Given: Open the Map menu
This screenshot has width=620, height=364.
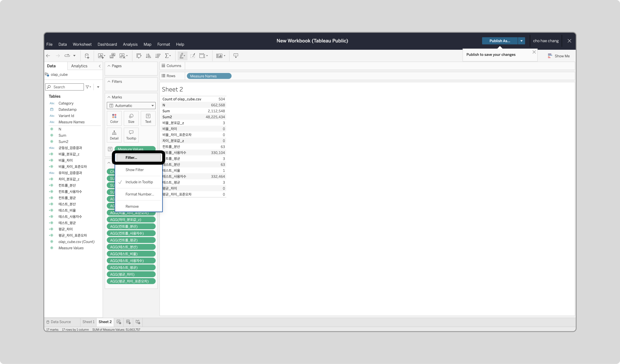Looking at the screenshot, I should tap(147, 44).
